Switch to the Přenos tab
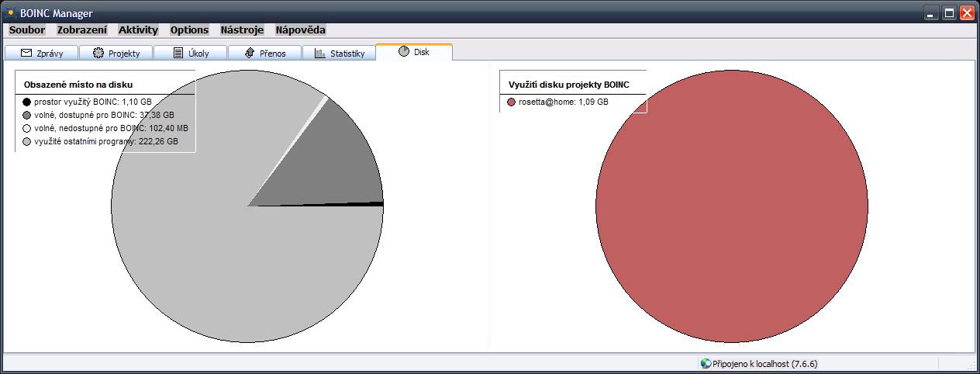This screenshot has width=980, height=374. tap(265, 53)
